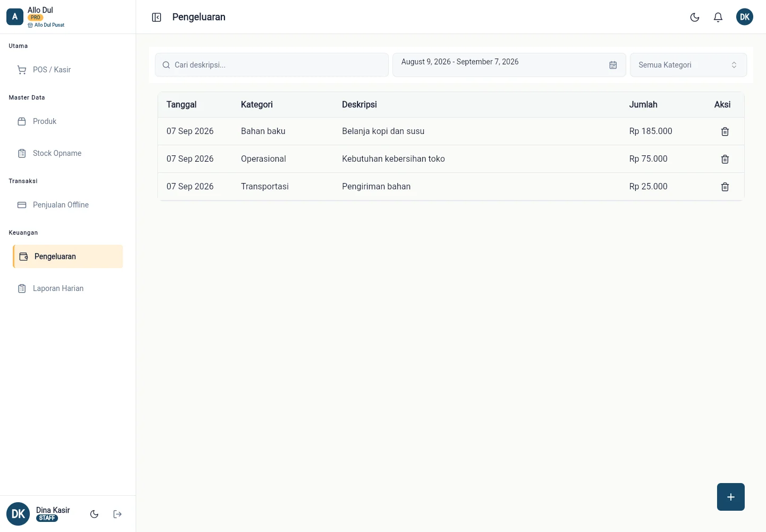Viewport: 766px width, 532px height.
Task: Click the Kategori column header
Action: pos(257,105)
